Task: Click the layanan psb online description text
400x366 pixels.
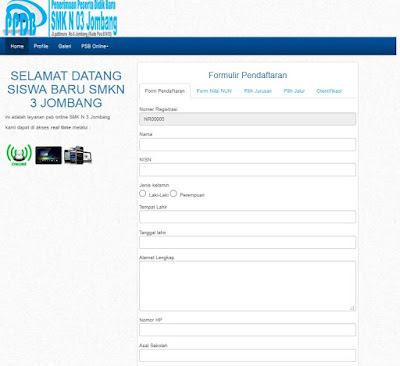Action: (58, 117)
